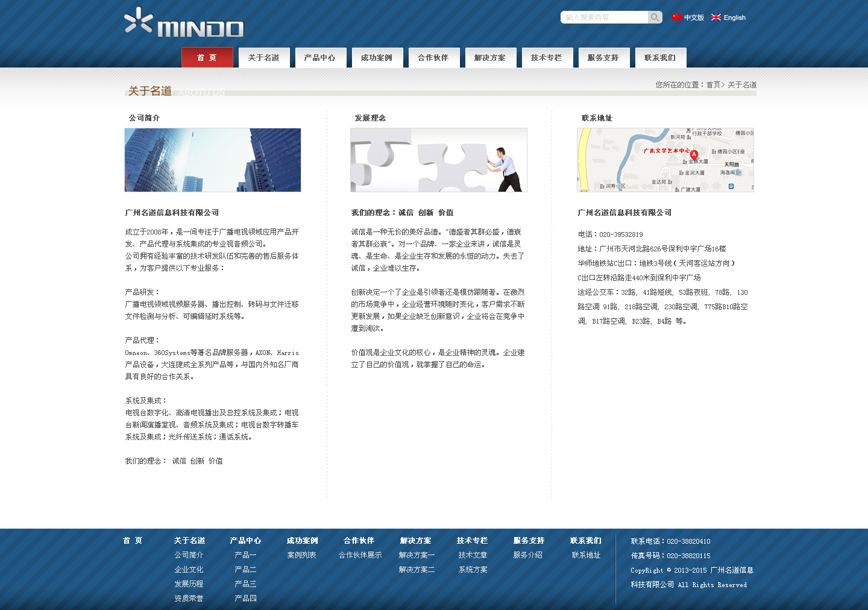Viewport: 868px width, 610px height.
Task: Click the building icon beside 金潮大厦 on map
Action: pyautogui.click(x=685, y=162)
